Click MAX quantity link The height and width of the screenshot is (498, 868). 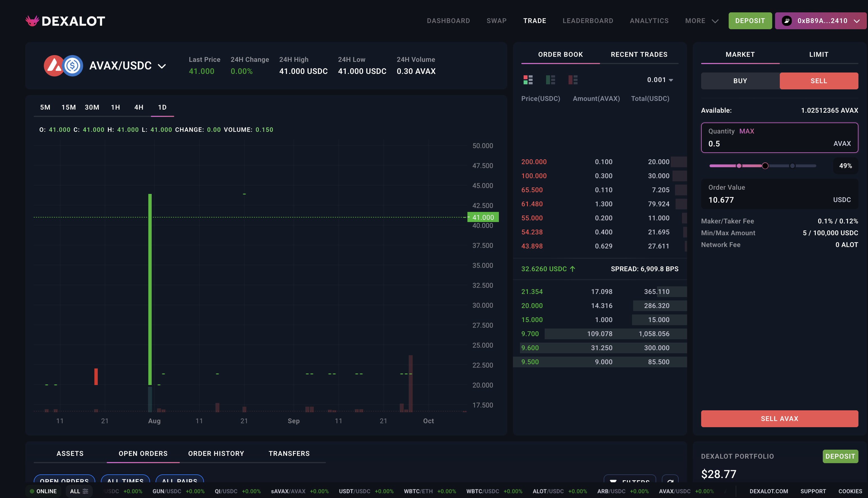(746, 131)
